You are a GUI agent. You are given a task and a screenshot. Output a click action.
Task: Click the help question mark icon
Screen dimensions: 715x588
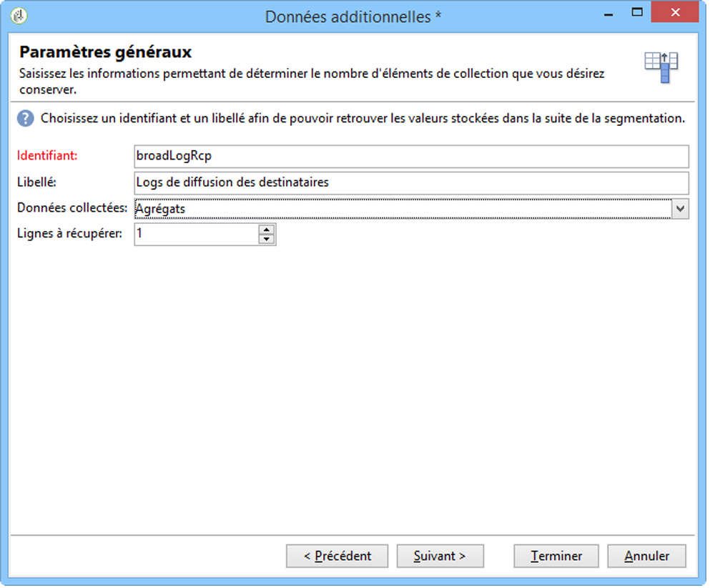point(26,119)
